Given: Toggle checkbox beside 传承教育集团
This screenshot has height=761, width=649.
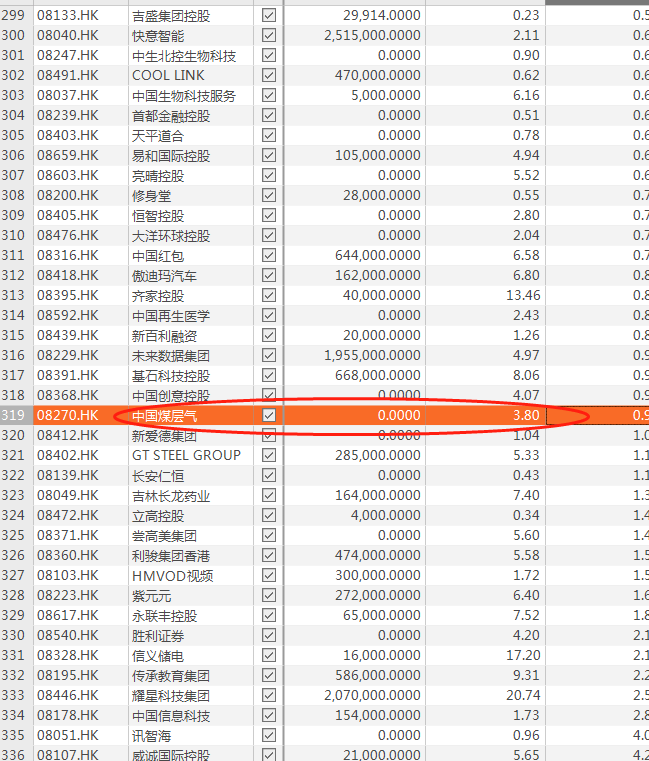Looking at the screenshot, I should click(x=269, y=675).
